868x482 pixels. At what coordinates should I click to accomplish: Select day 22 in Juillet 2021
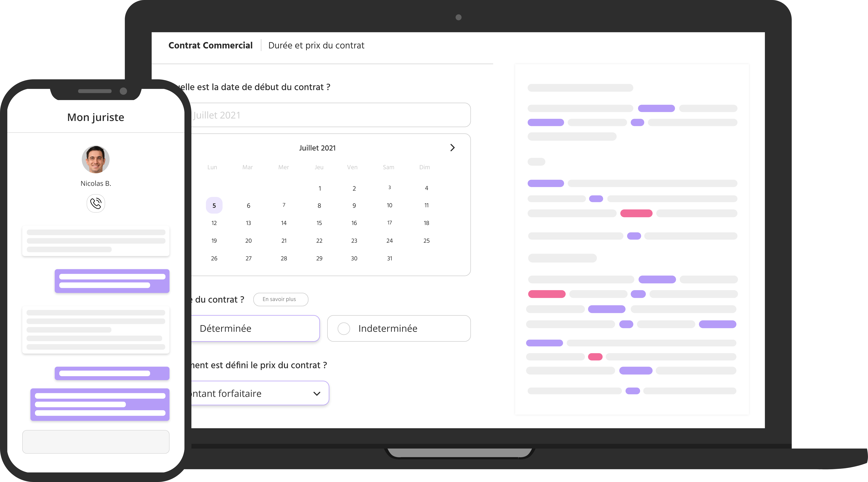point(319,241)
